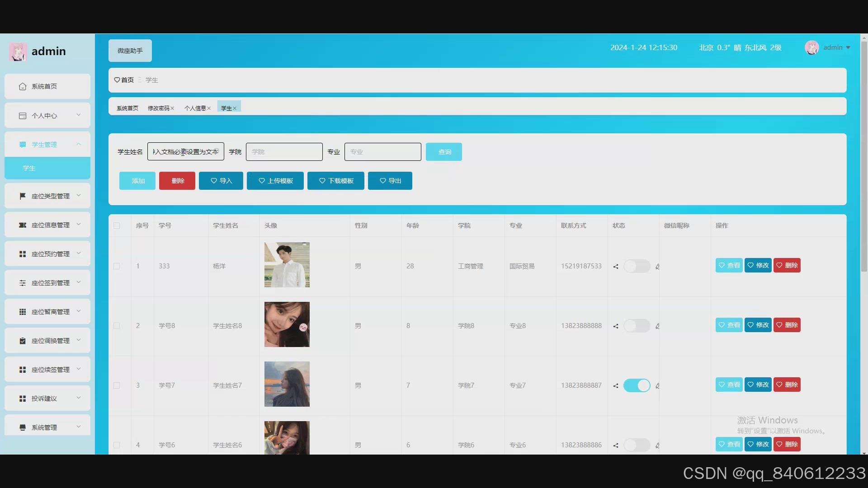The image size is (868, 488).
Task: Collapse the 学生管理 sidebar section
Action: pos(79,144)
